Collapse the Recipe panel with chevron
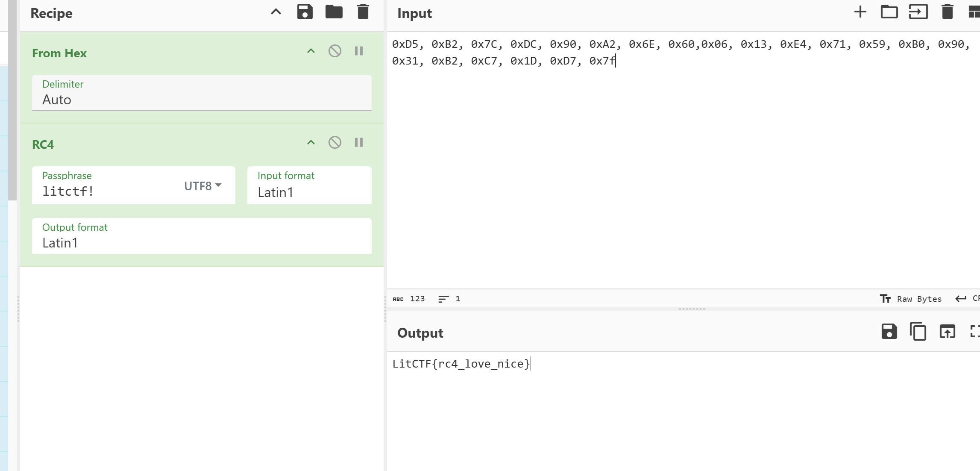Viewport: 980px width, 471px height. tap(276, 12)
